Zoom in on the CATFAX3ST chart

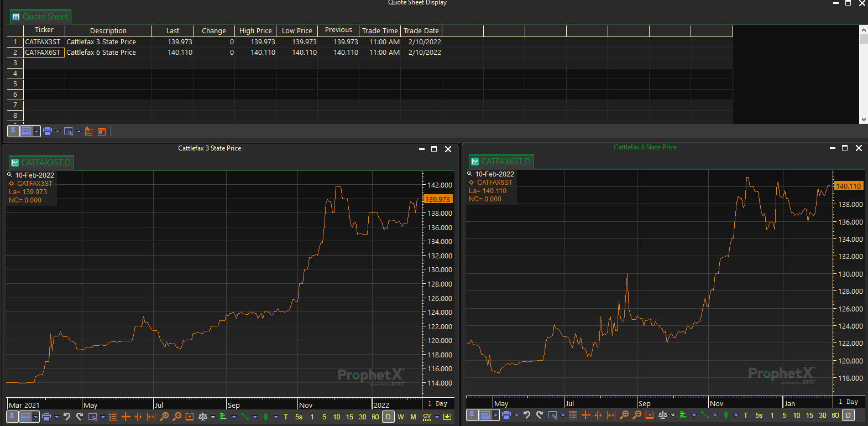(164, 417)
